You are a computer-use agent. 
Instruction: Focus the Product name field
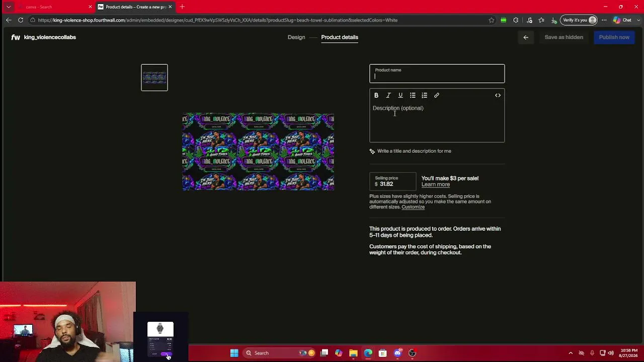pyautogui.click(x=437, y=73)
